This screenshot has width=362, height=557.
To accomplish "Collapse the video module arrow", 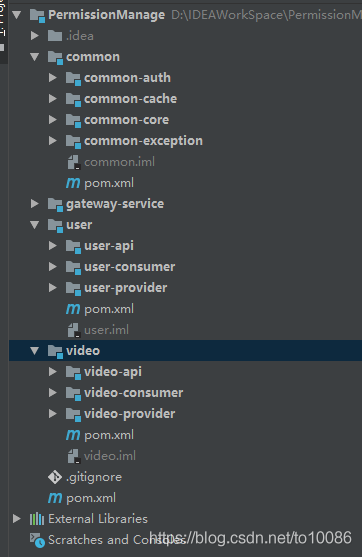I will point(34,351).
